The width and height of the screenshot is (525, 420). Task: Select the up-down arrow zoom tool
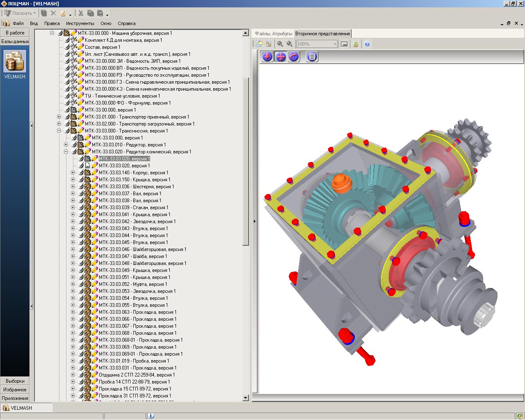point(267,57)
